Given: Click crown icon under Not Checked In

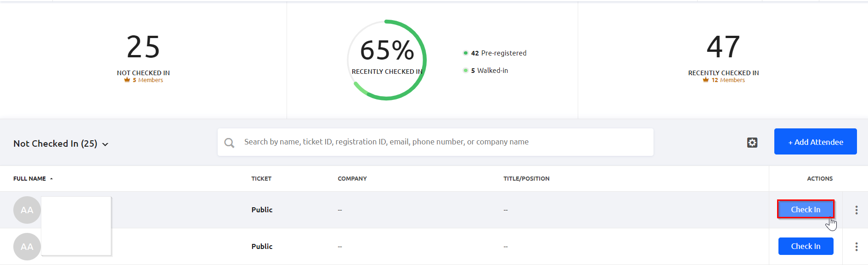Looking at the screenshot, I should [127, 80].
